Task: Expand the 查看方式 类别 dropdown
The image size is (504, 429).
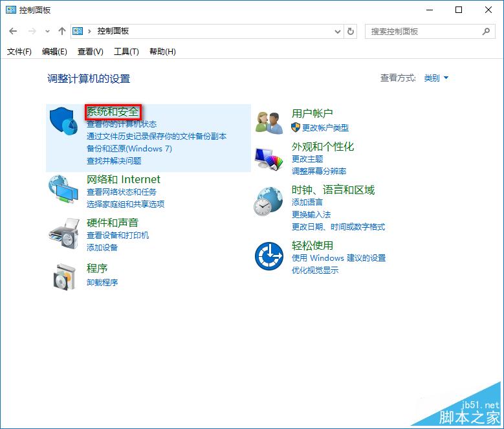Action: coord(436,78)
